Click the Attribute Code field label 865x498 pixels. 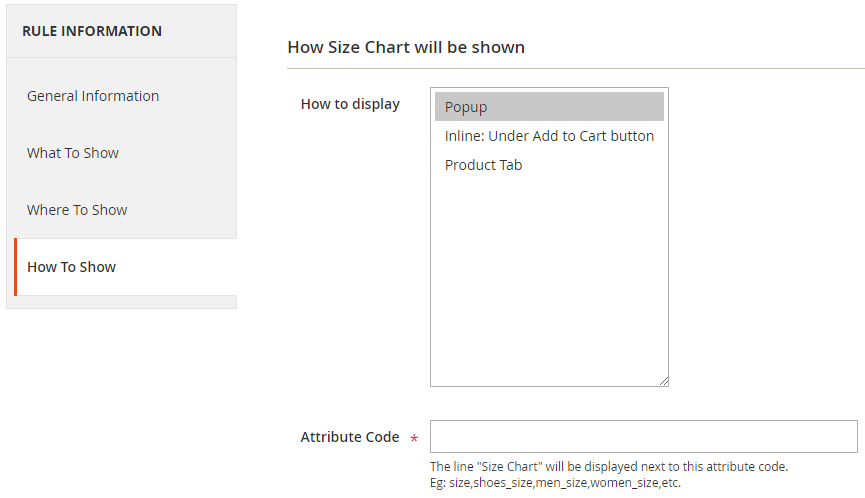[350, 437]
